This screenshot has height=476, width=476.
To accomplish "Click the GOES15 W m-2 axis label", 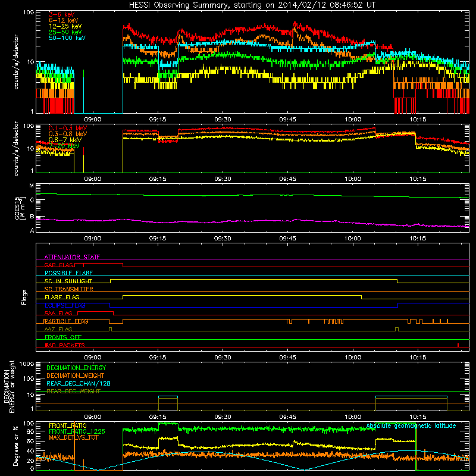I will pyautogui.click(x=20, y=208).
